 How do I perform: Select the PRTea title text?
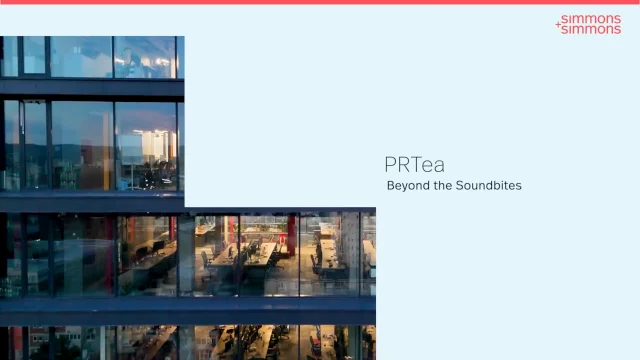414,164
